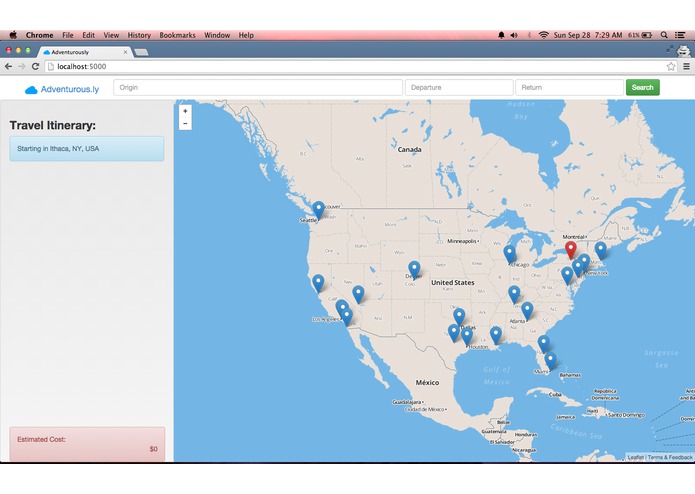Open the File menu
The width and height of the screenshot is (695, 494).
(68, 35)
